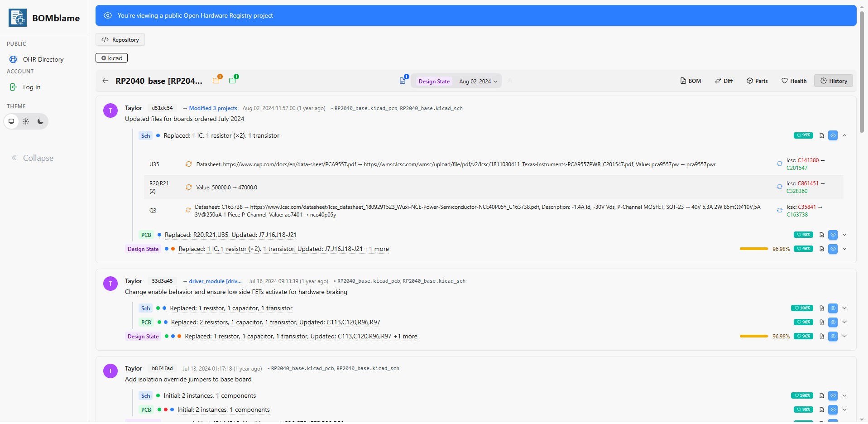Click the document info icon beside Design State
The height and width of the screenshot is (424, 868).
tap(402, 80)
